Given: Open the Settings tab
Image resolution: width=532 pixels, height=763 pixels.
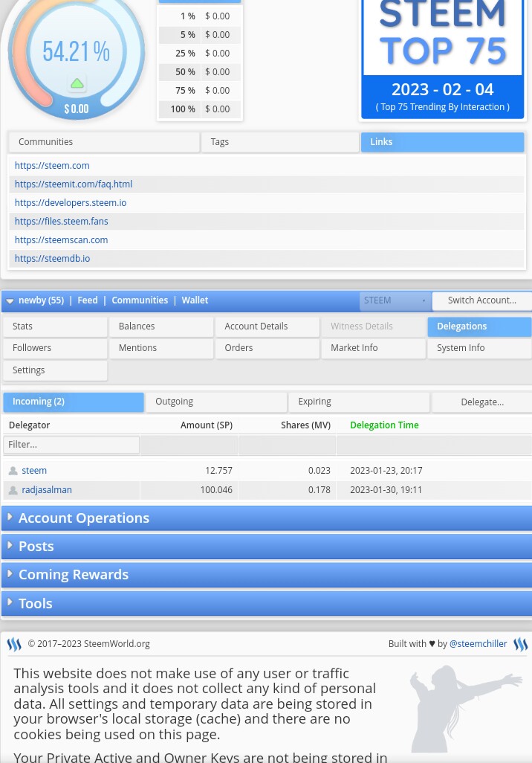Looking at the screenshot, I should point(55,370).
